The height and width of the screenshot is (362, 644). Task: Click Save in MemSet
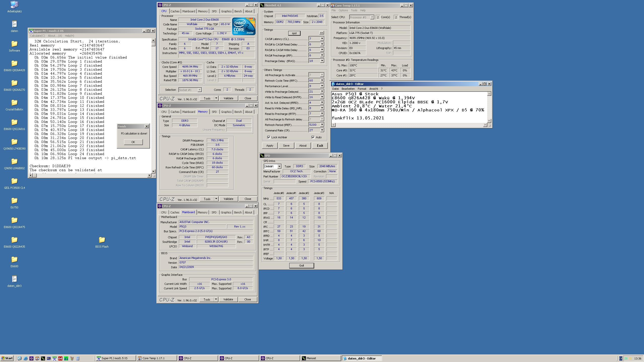point(286,146)
